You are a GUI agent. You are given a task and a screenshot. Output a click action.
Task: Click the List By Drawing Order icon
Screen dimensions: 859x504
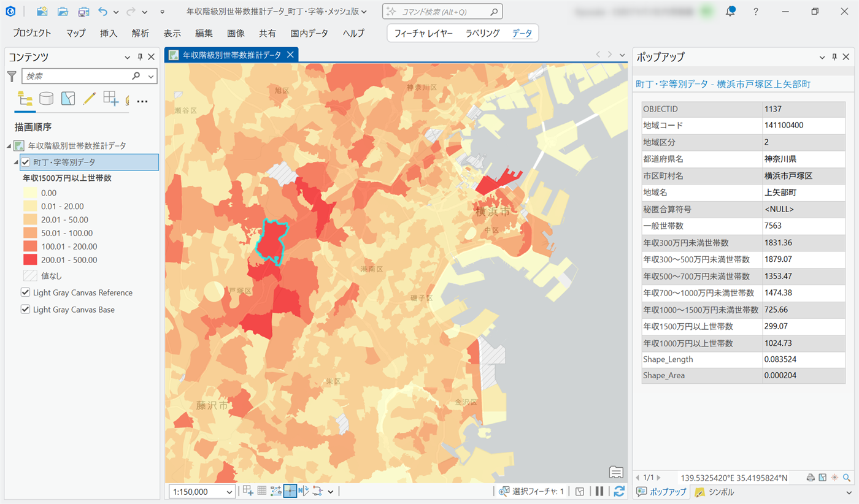(x=25, y=99)
